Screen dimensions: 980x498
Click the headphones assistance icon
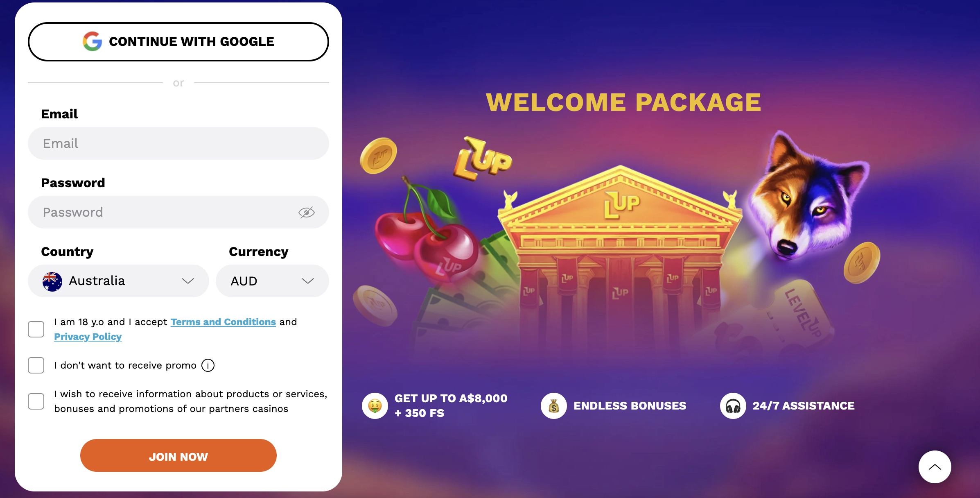(x=733, y=406)
